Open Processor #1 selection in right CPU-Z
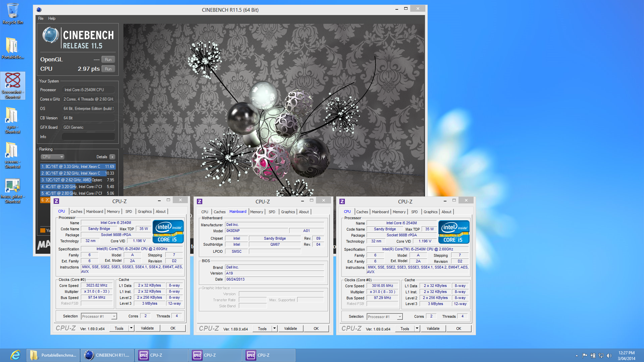Viewport: 644px width, 362px height. coord(385,316)
